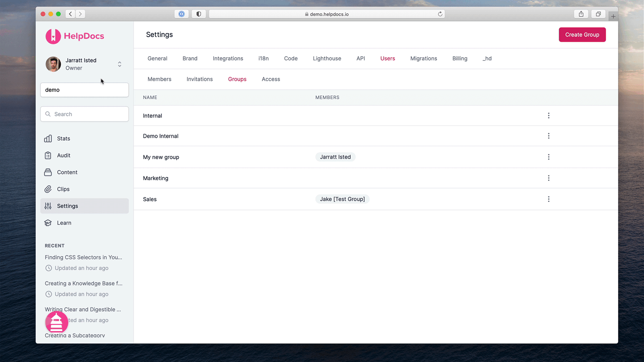Click the magnifier icon in the search box

pos(48,114)
